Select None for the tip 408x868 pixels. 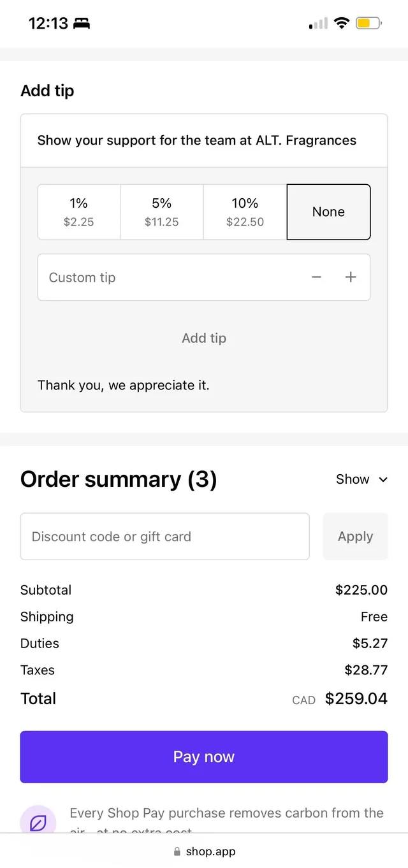328,212
